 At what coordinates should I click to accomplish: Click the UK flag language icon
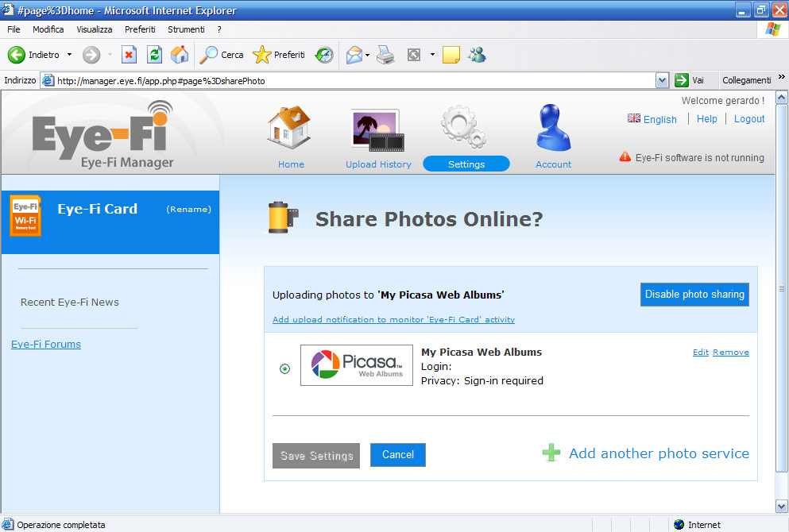pos(634,118)
